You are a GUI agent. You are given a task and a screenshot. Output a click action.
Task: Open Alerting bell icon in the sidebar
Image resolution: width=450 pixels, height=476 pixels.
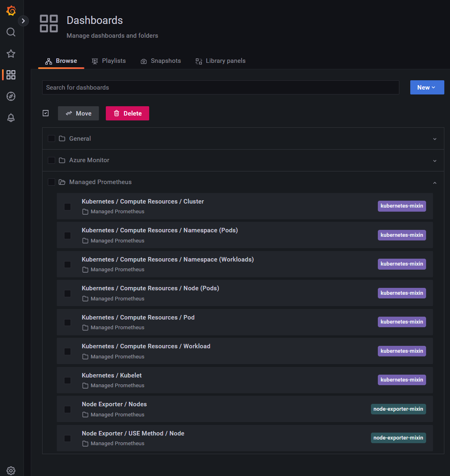point(11,118)
